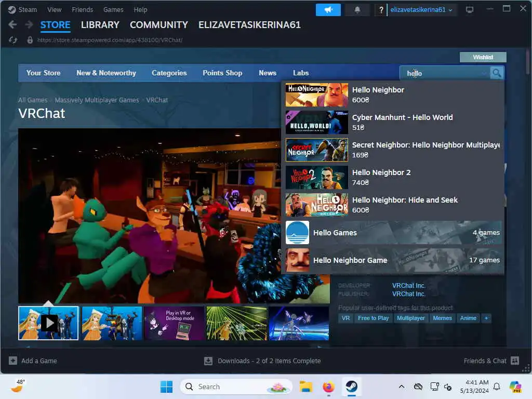The width and height of the screenshot is (532, 399).
Task: Click the VR tag
Action: tap(345, 318)
